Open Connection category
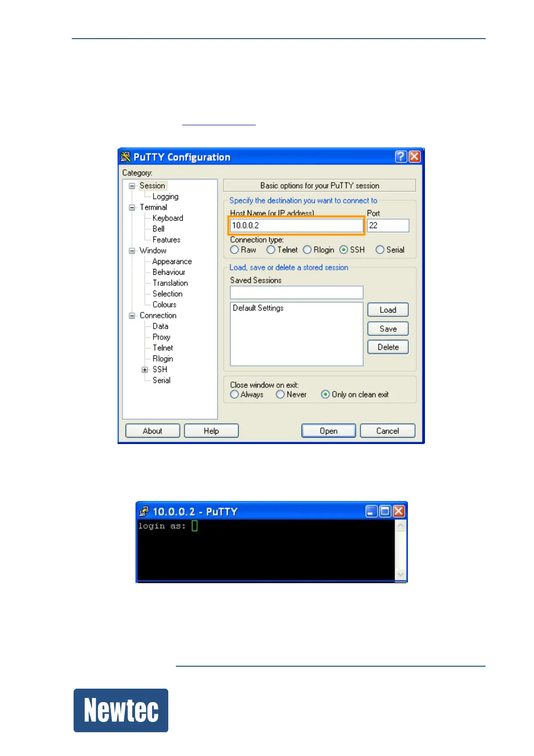 (x=158, y=315)
